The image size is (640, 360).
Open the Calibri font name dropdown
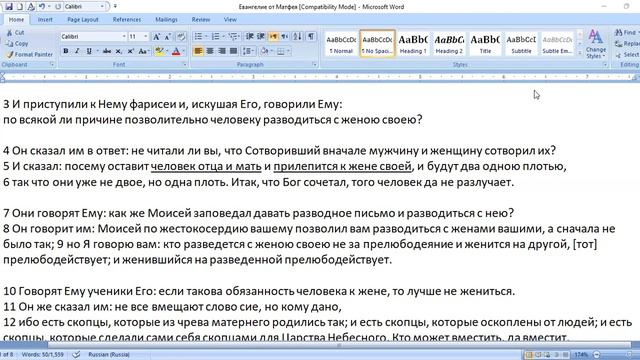(124, 37)
